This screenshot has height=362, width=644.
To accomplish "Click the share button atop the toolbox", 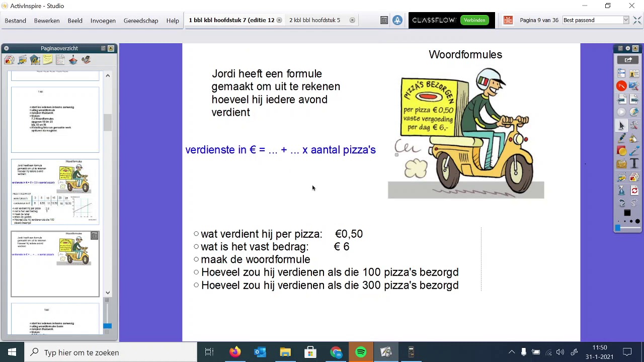I will tap(628, 60).
